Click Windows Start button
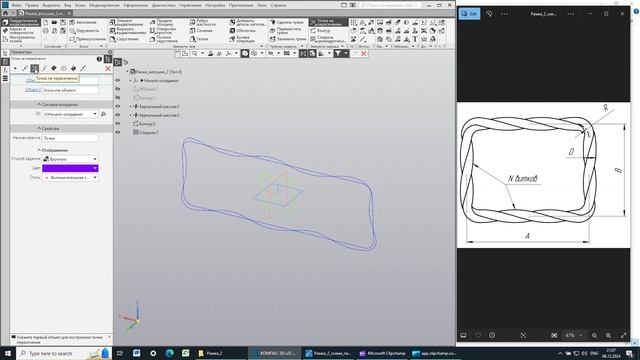Screen dimensions: 640x360 [x=8, y=353]
